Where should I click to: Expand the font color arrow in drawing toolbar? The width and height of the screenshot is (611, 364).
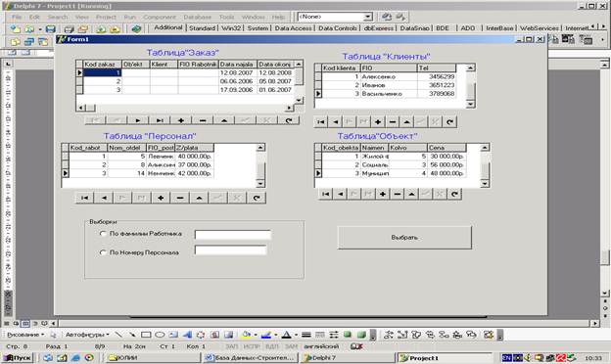click(x=296, y=335)
